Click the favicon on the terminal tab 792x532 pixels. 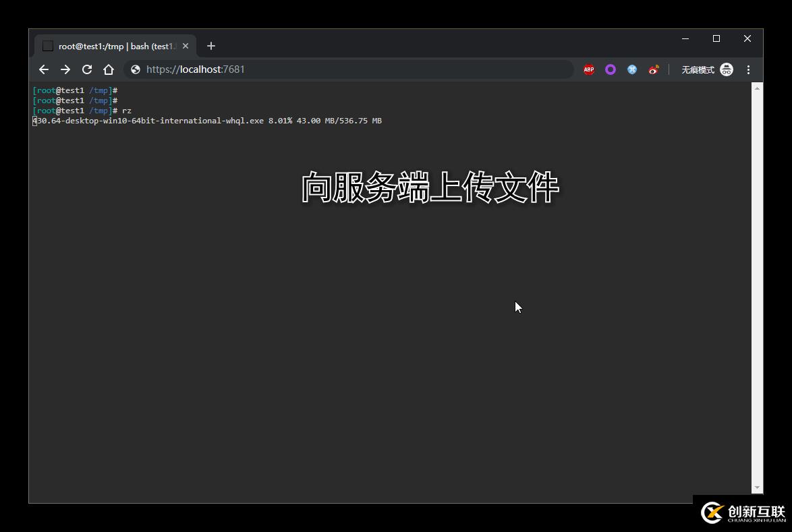[47, 45]
